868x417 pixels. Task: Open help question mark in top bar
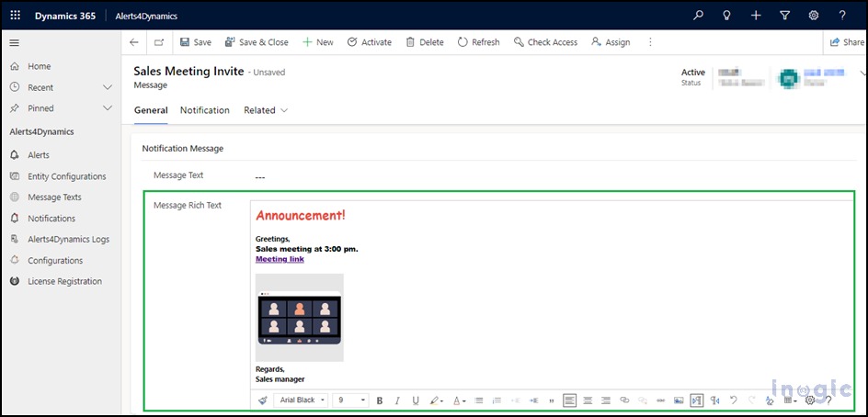[x=842, y=16]
